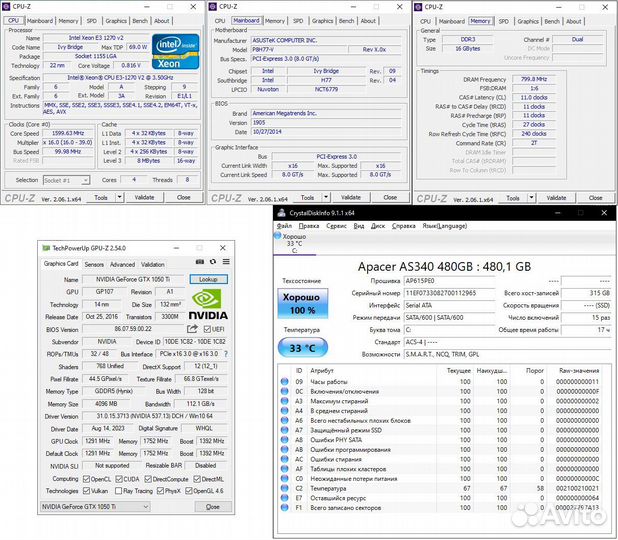
Task: Click the CrystalDiskInfo title bar app icon
Action: point(281,213)
